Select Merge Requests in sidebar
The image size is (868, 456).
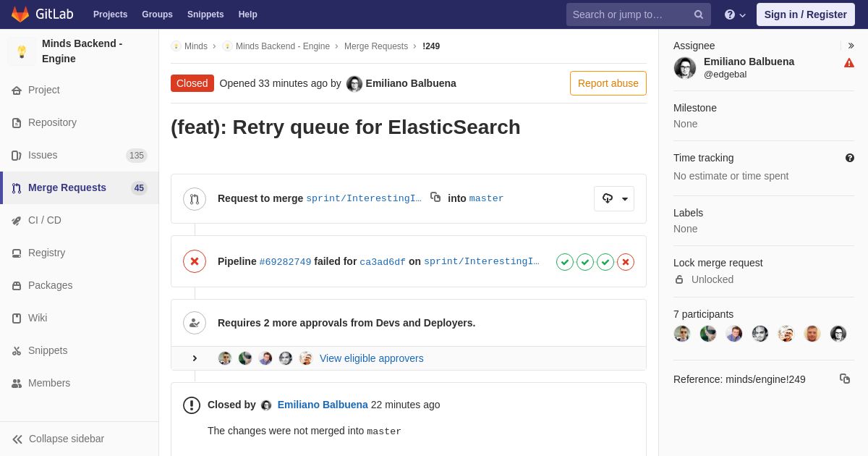point(67,187)
